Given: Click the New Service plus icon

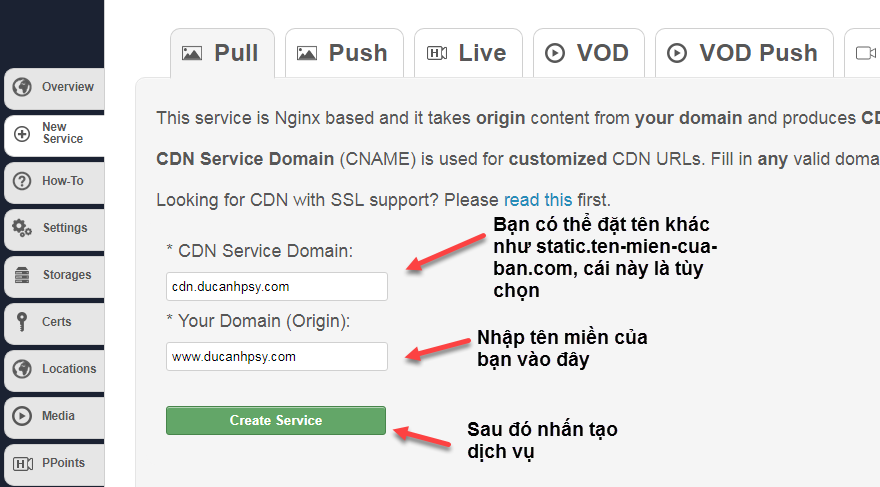Looking at the screenshot, I should coord(22,134).
